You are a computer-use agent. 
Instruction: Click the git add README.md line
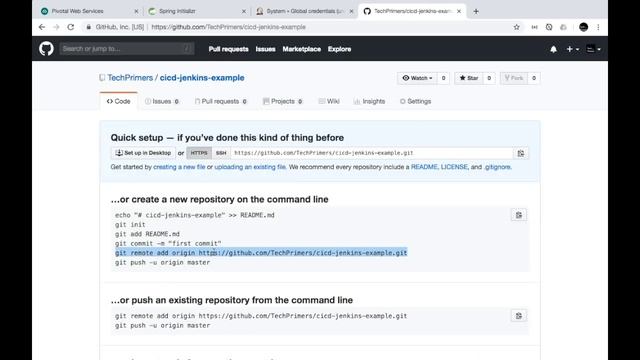click(x=147, y=234)
